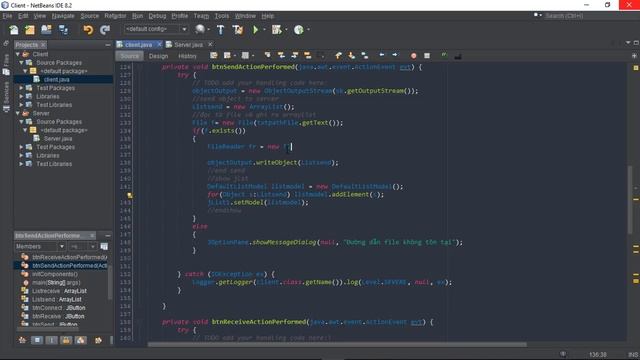This screenshot has width=640, height=360.
Task: Click the New Project toolbar icon
Action: (30, 30)
